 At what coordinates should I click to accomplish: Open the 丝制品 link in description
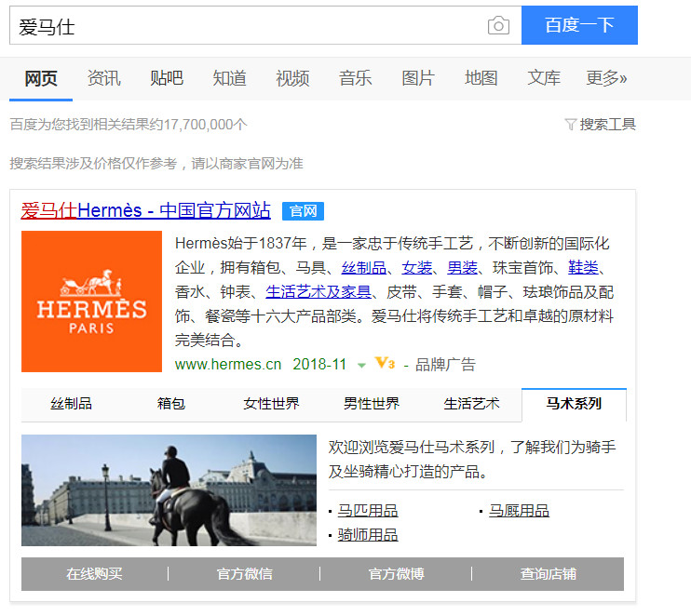[364, 267]
